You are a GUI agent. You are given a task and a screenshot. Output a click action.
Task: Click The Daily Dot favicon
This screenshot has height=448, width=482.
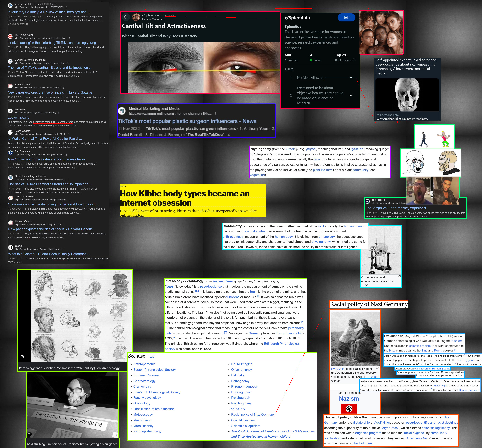[x=367, y=201]
